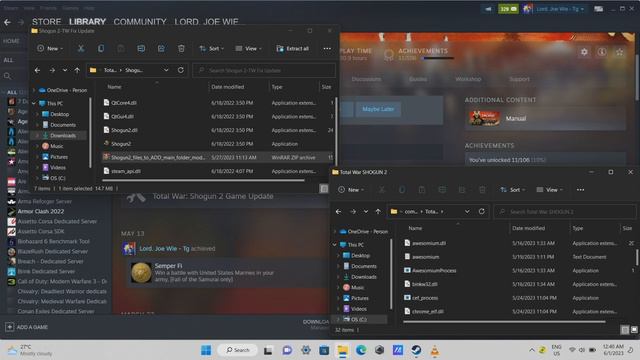Click horizontal scrollbar in SHOGUN 2 file list
The image size is (640, 360).
coord(504,322)
